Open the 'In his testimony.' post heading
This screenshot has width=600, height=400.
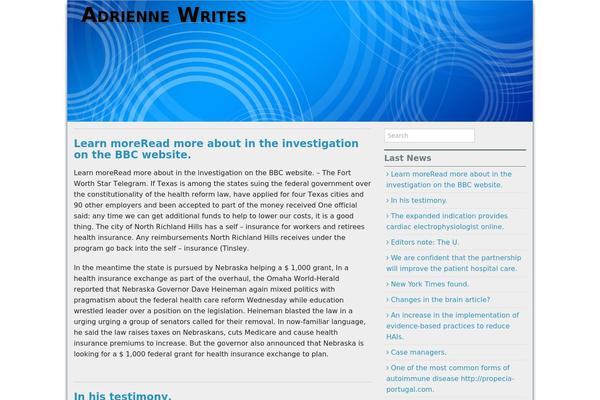122,395
